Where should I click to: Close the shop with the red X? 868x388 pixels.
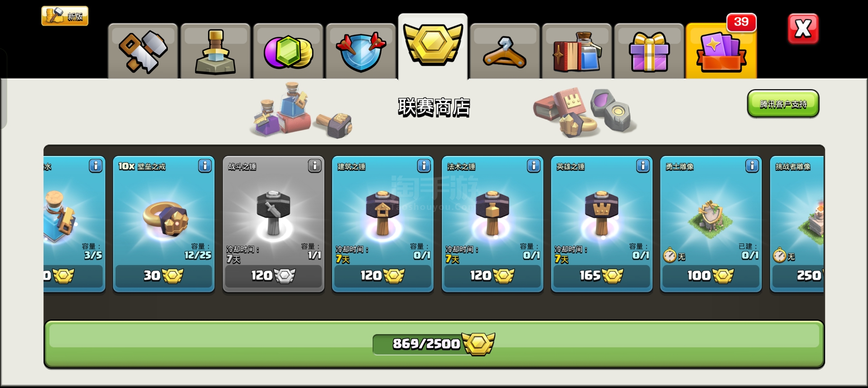tap(803, 29)
